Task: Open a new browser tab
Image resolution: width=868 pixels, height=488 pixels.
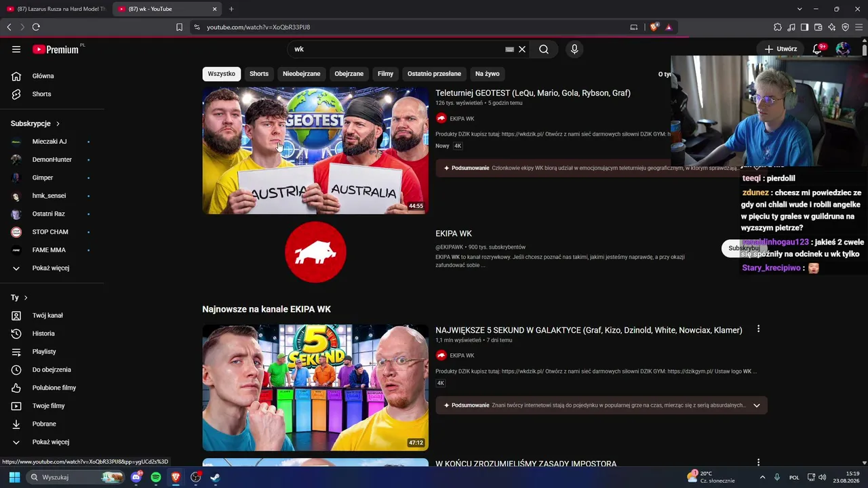Action: (x=231, y=9)
